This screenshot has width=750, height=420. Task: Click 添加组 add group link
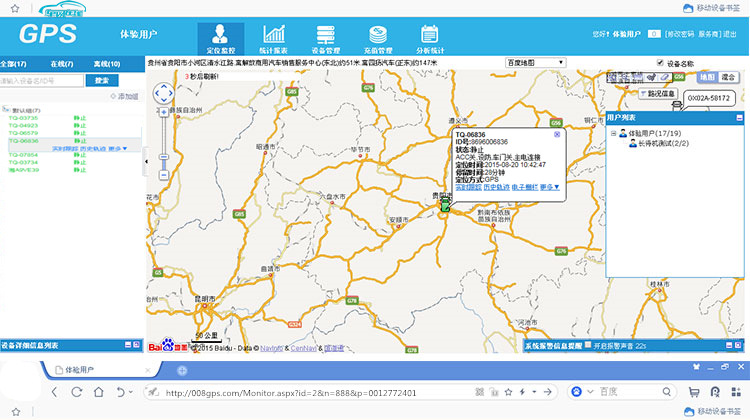(124, 96)
